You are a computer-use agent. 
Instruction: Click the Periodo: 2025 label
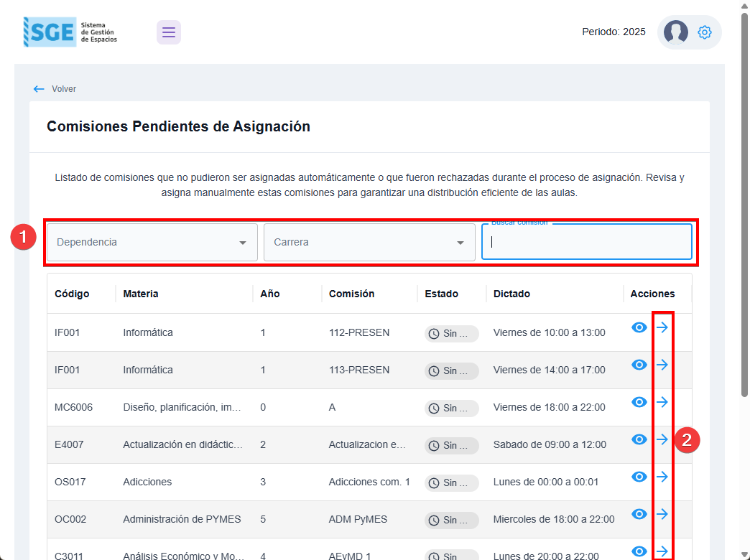click(614, 32)
